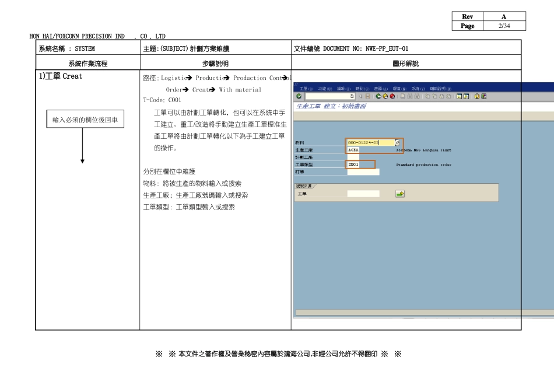Click the 'T-Code: CO01' text
The image size is (554, 392).
point(162,100)
